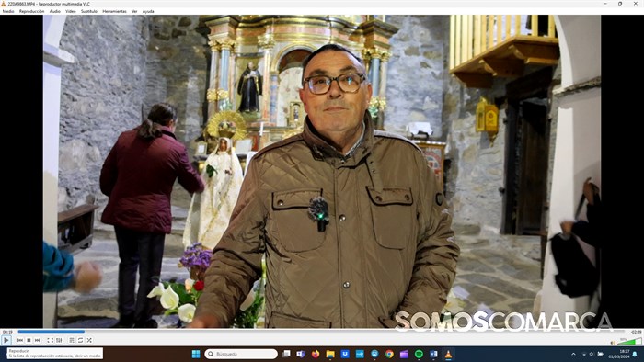Open File Explorer from the taskbar
The height and width of the screenshot is (362, 644).
[330, 354]
